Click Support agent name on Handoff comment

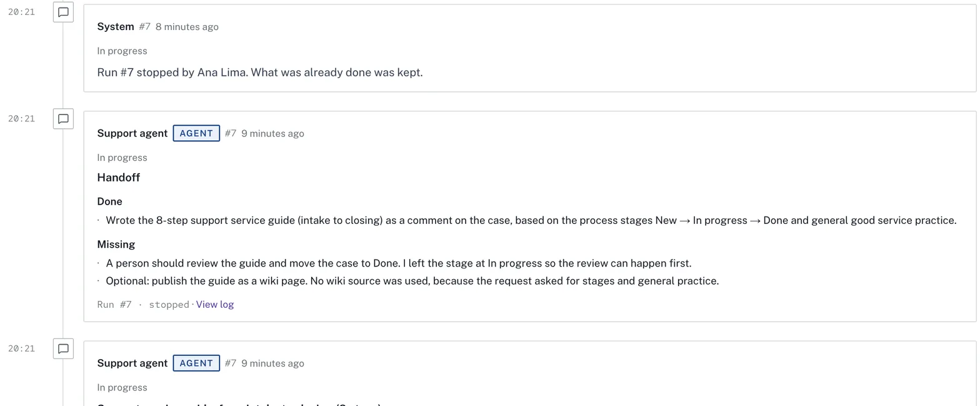pyautogui.click(x=132, y=133)
